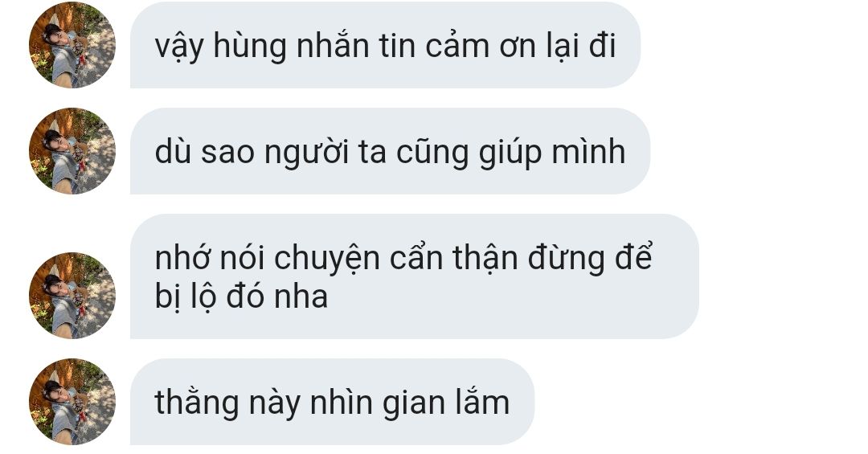
Task: Open sender avatar beside "vậy hùng nhắn tin" message
Action: 72,45
